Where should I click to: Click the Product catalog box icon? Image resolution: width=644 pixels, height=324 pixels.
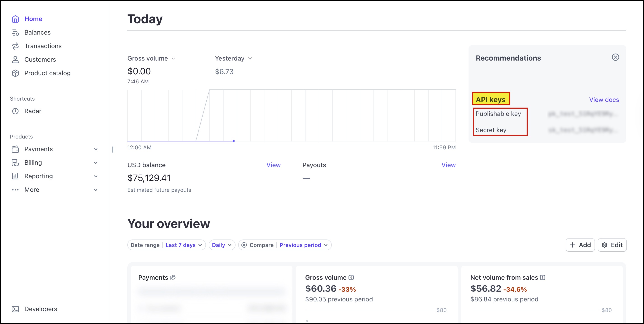point(15,73)
